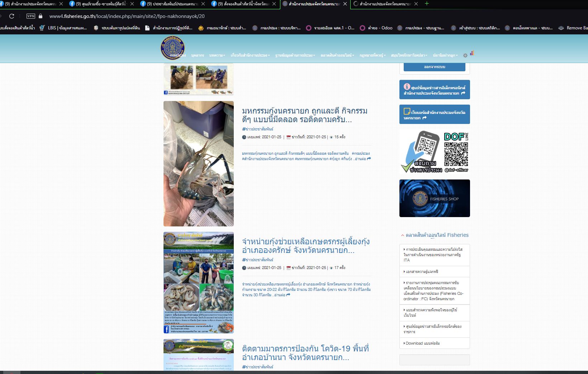Image resolution: width=588 pixels, height=374 pixels.
Task: Open the ศูนย์ข้อมูลข่าวสารอิเล็กทรอนิกส์ banner button
Action: [x=435, y=90]
